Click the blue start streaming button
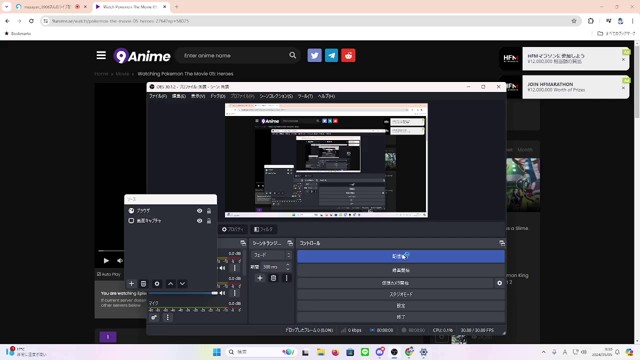640x360 pixels. (x=401, y=256)
